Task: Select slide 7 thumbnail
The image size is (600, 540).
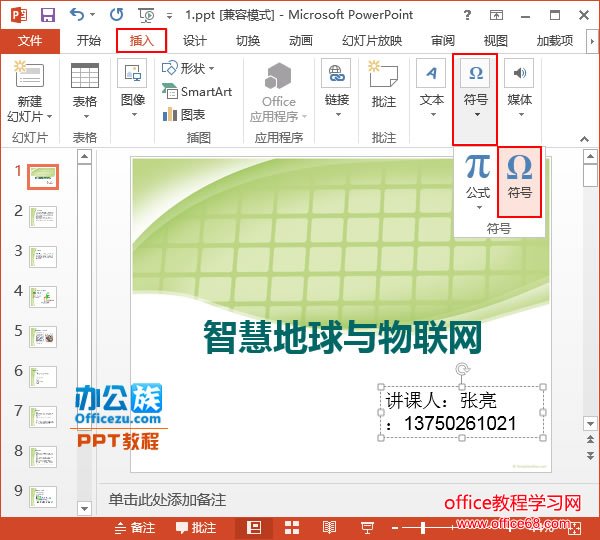Action: (43, 417)
